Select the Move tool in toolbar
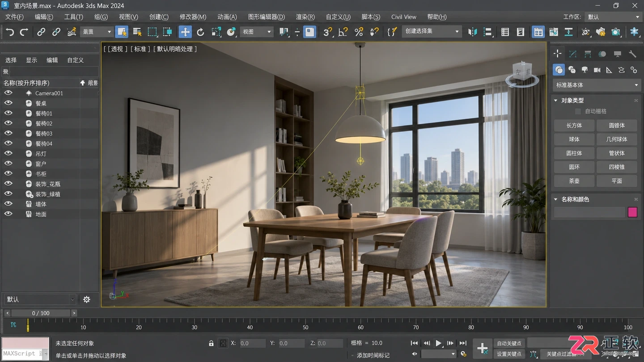The height and width of the screenshot is (362, 644). 185,32
